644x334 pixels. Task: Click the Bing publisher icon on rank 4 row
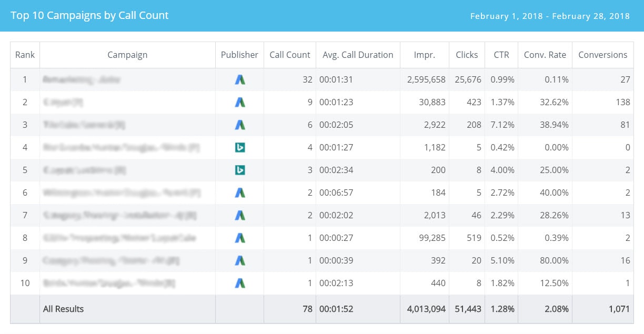[239, 147]
